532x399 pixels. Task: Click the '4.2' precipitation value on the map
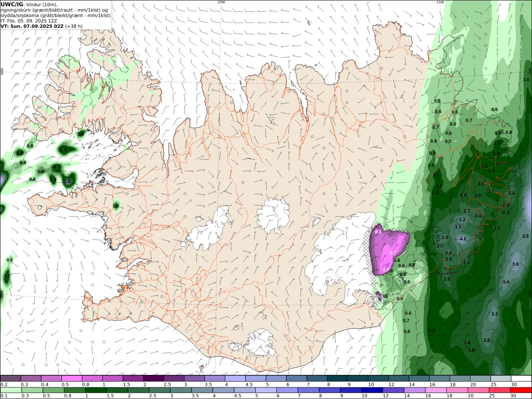[463, 239]
